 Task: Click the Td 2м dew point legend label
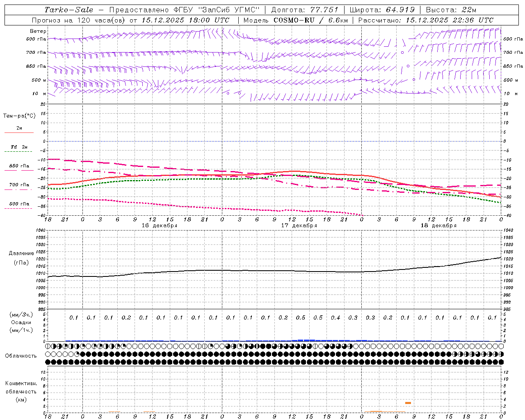point(19,147)
